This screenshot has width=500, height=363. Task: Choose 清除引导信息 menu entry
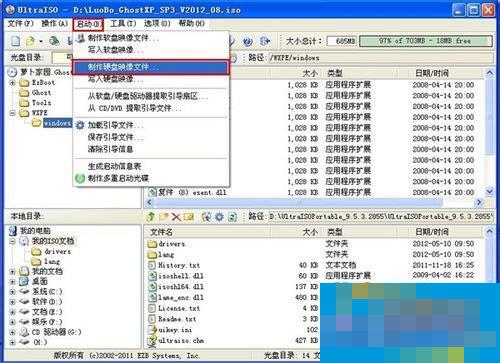(151, 149)
